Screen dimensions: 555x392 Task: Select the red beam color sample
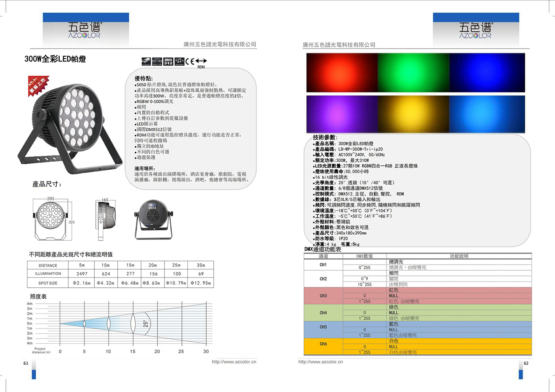(342, 73)
